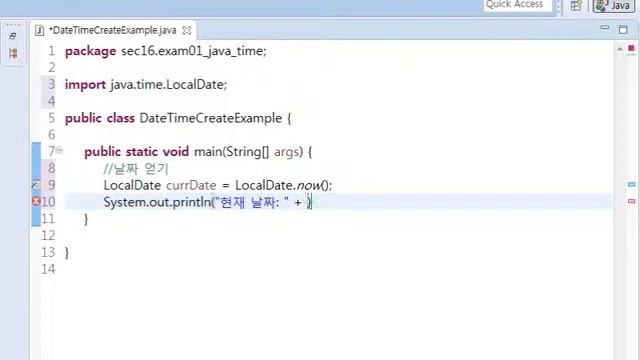Open the Open Perspective dialog icon

(576, 6)
